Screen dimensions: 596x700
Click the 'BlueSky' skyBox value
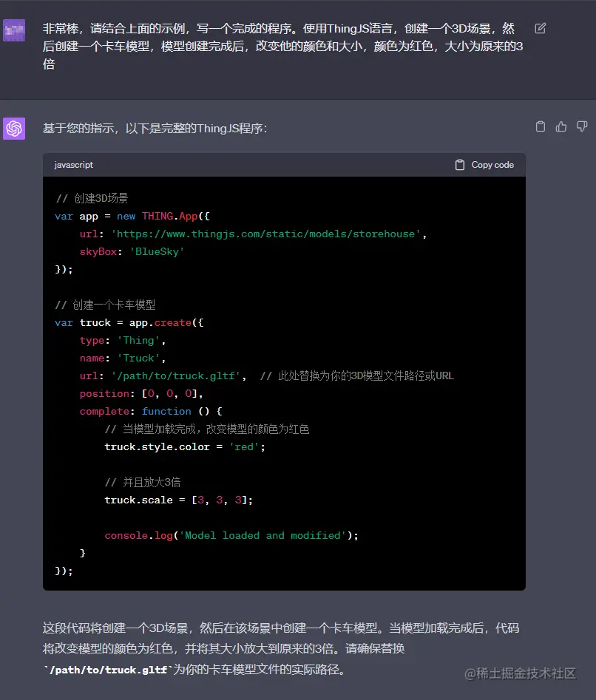158,252
